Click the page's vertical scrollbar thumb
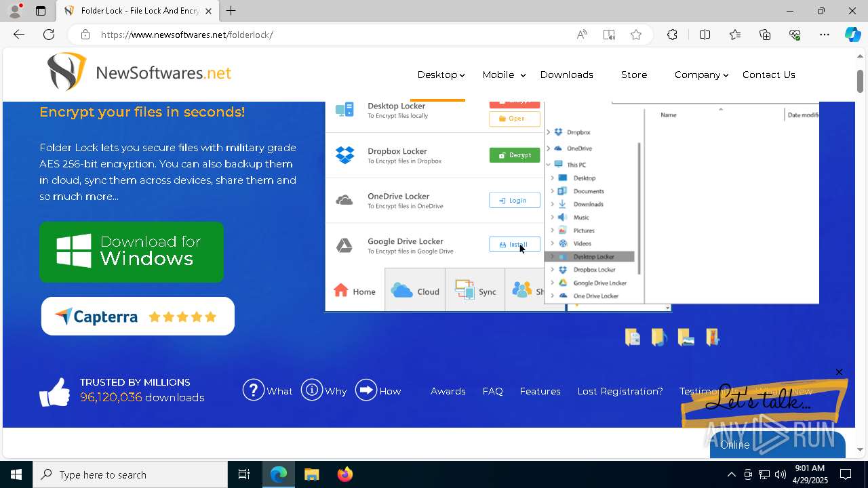868x488 pixels. pos(861,80)
